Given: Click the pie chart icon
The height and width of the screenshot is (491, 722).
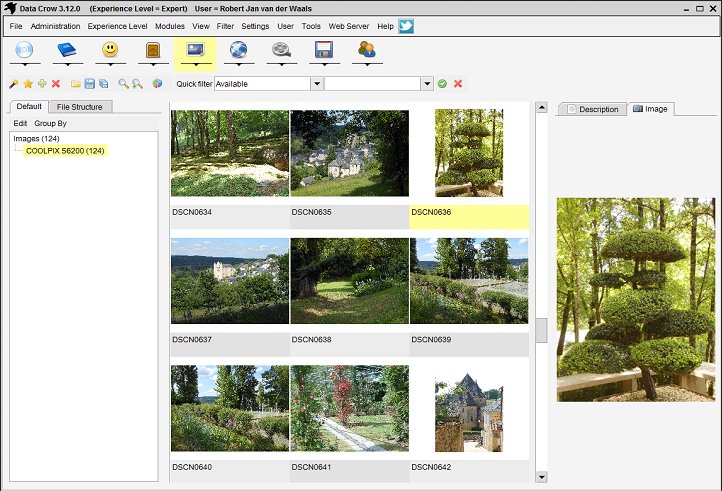Looking at the screenshot, I should (x=157, y=83).
